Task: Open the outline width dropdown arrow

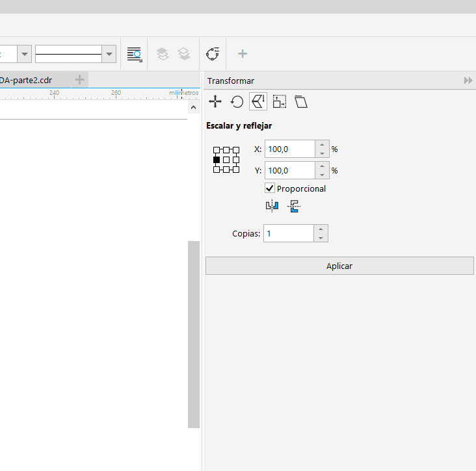Action: coord(25,54)
